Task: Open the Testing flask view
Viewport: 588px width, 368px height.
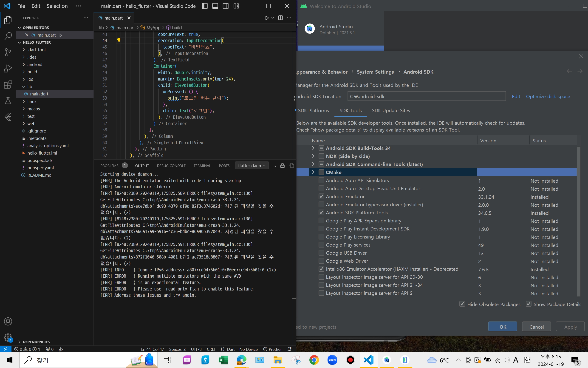Action: tap(8, 101)
